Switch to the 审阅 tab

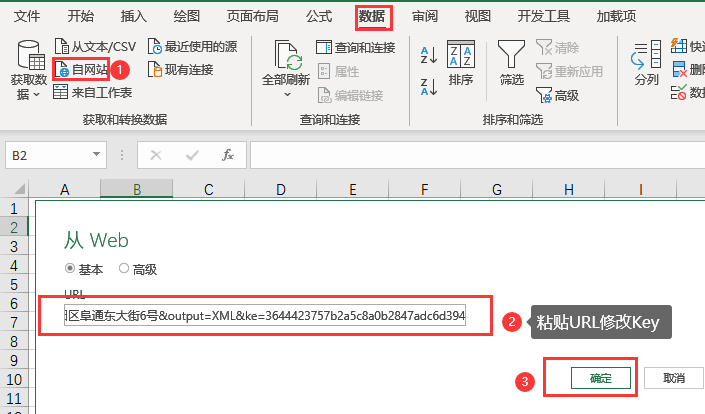[425, 17]
